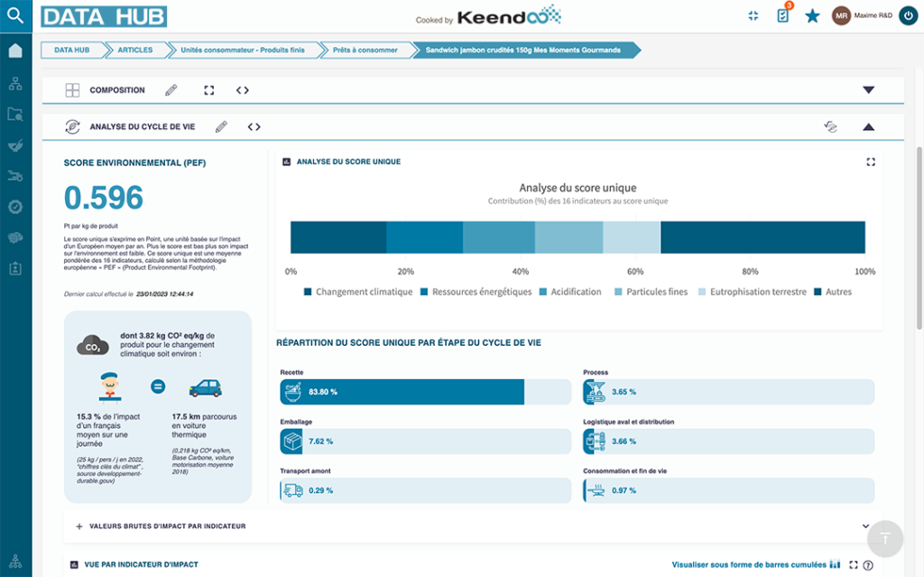Toggle Changement climatique legend entry
Image resolution: width=924 pixels, height=577 pixels.
(358, 292)
